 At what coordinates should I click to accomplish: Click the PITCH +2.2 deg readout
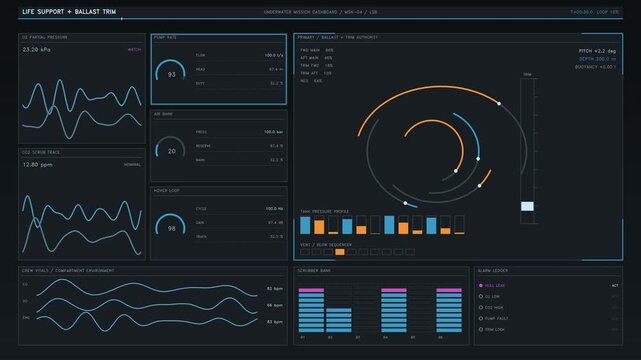point(597,51)
